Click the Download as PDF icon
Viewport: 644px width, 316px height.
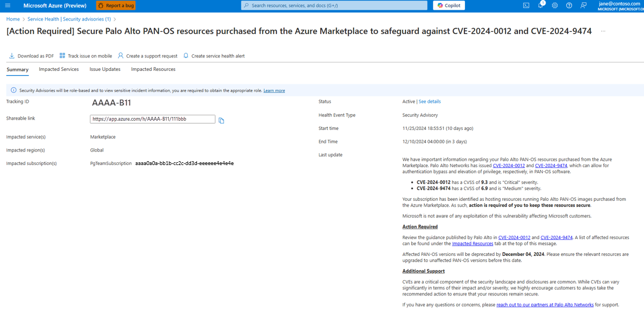(x=11, y=56)
